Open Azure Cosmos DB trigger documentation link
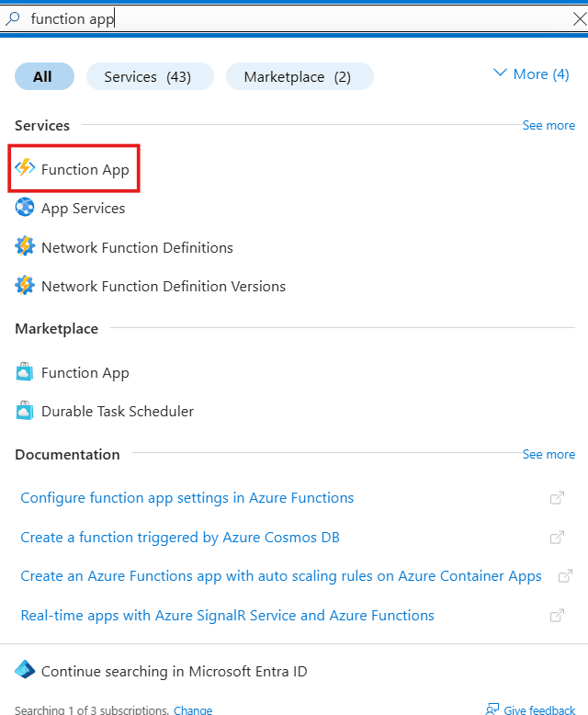Image resolution: width=588 pixels, height=715 pixels. point(180,537)
